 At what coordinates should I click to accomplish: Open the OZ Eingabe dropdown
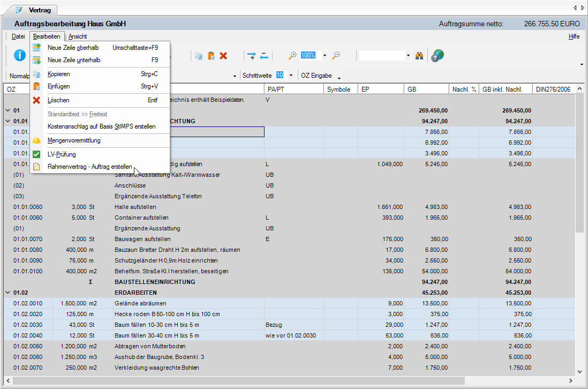339,77
